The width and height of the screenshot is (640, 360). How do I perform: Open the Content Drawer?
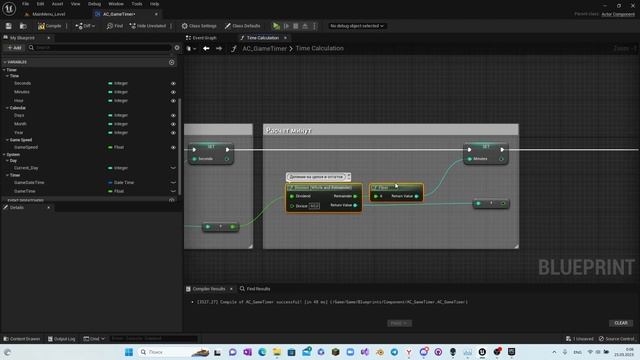coord(22,339)
